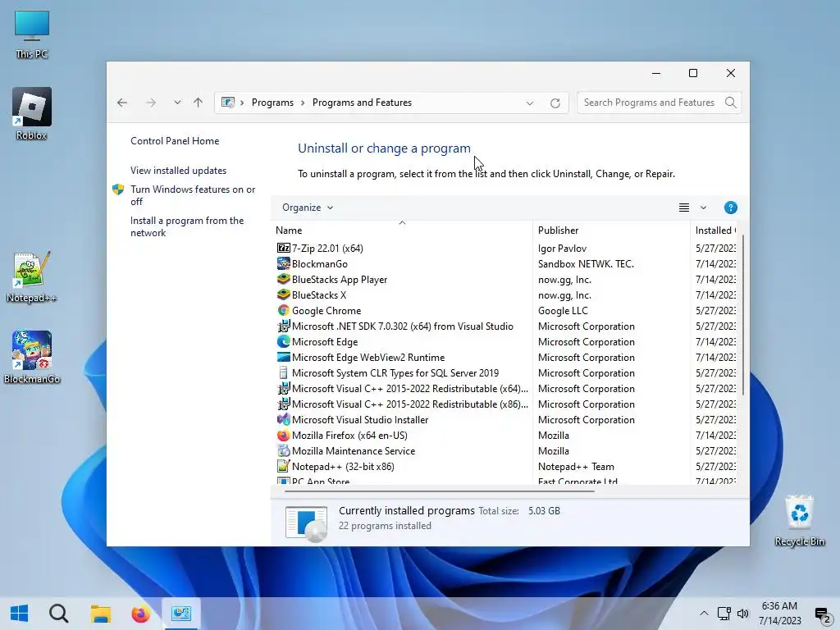The height and width of the screenshot is (630, 840).
Task: Select the 7-Zip 22.01 program icon
Action: coord(283,248)
